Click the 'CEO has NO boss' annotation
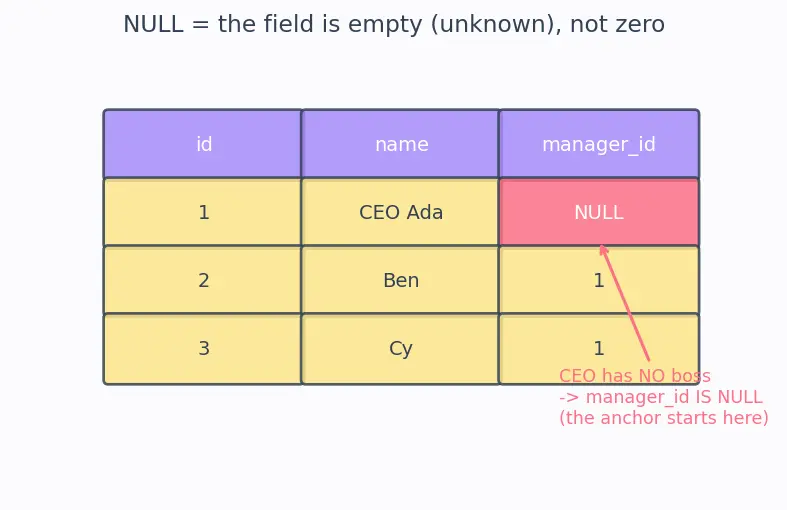Image resolution: width=787 pixels, height=510 pixels. (635, 376)
